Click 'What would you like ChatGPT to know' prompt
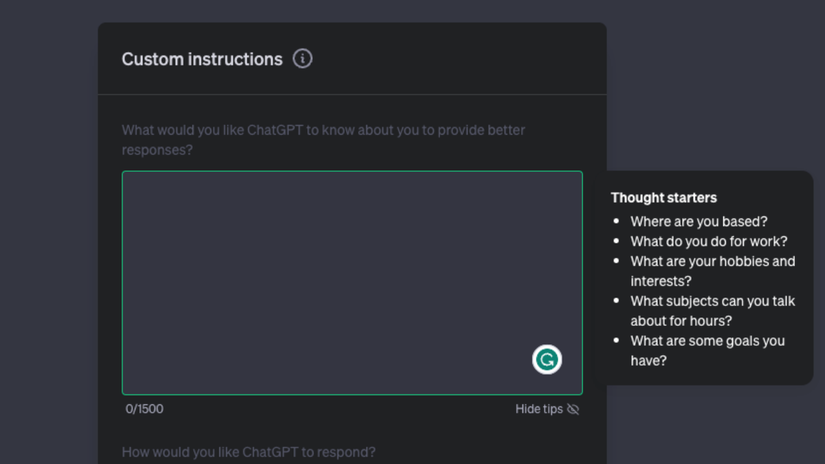825x464 pixels. (x=323, y=140)
